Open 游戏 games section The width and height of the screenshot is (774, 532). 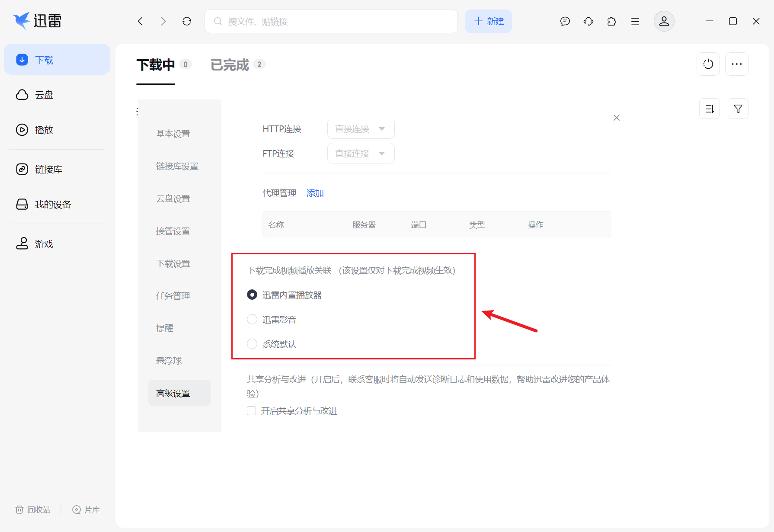(x=57, y=244)
